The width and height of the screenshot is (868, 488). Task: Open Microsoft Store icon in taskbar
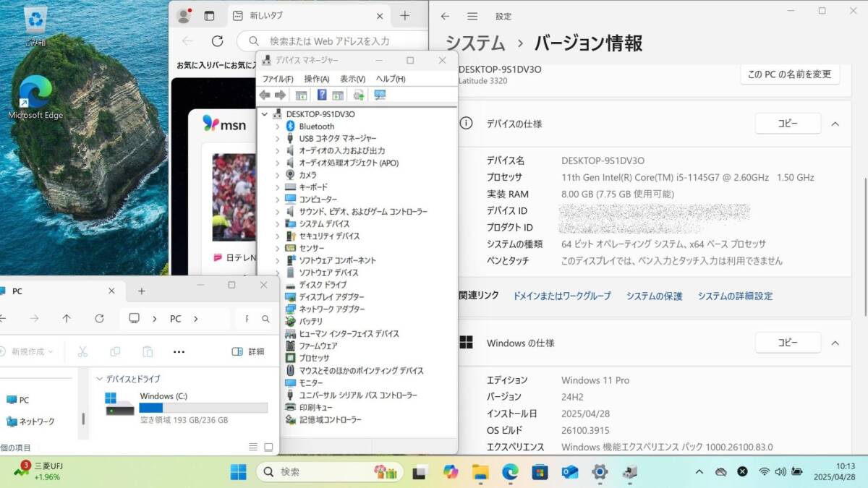540,472
